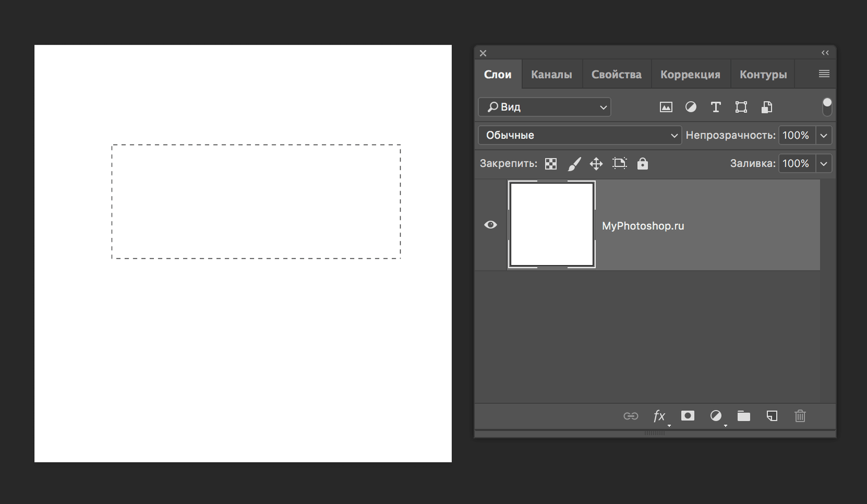Screen dimensions: 867x504
Task: Switch to the Контуры tab
Action: click(763, 75)
